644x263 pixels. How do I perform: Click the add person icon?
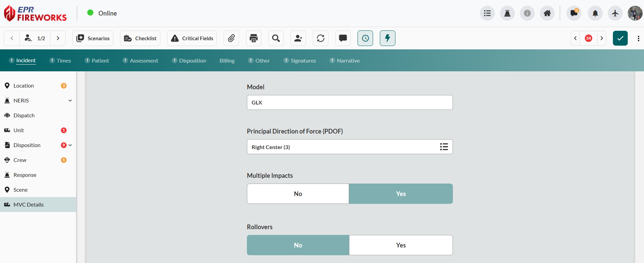coord(298,38)
